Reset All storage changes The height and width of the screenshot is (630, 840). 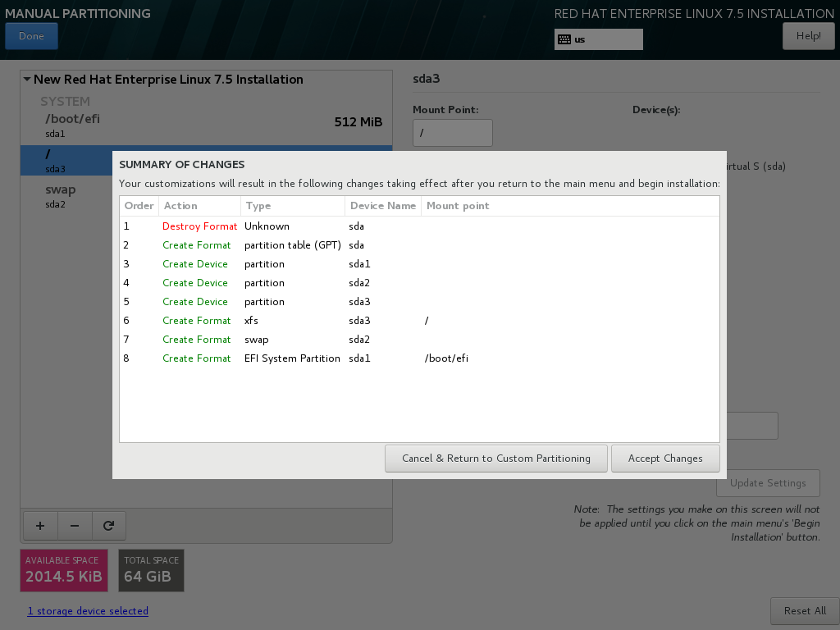[804, 610]
